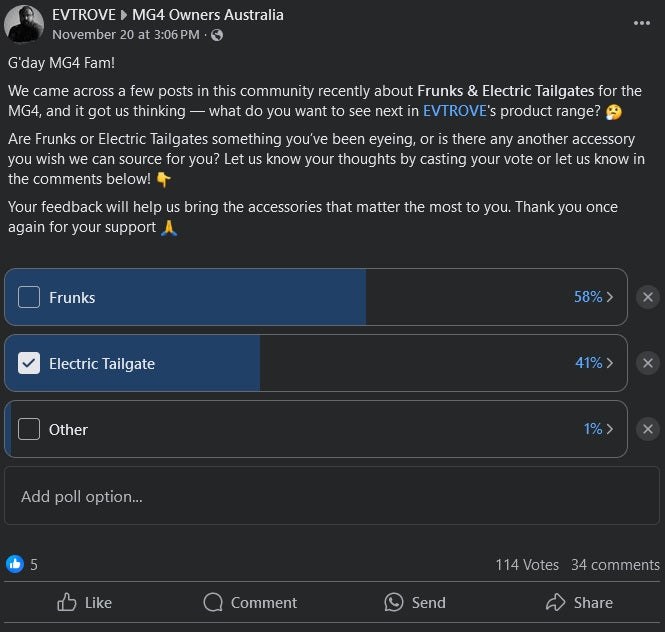Expand voters for Other 1%
This screenshot has height=632, width=665.
point(598,429)
